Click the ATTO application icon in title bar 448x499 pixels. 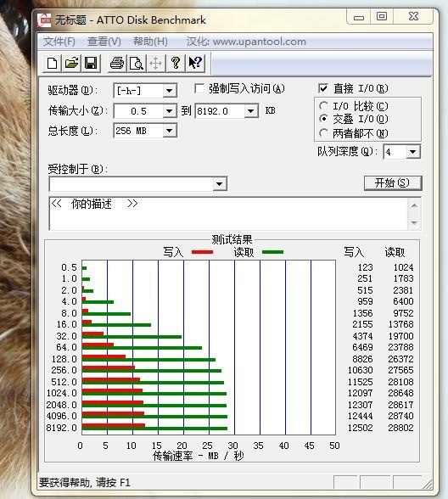tap(44, 20)
